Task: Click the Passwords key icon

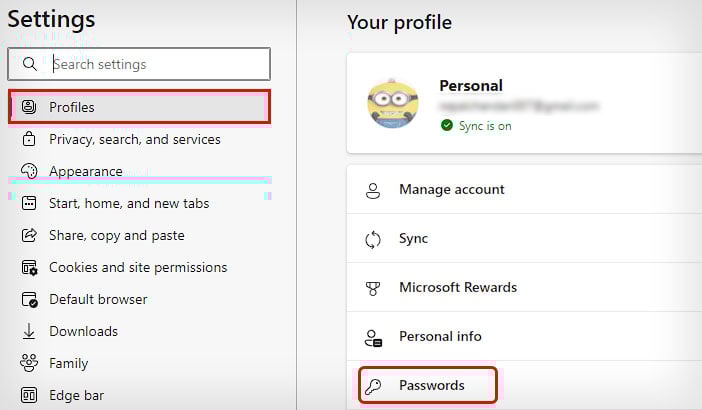Action: click(x=374, y=385)
